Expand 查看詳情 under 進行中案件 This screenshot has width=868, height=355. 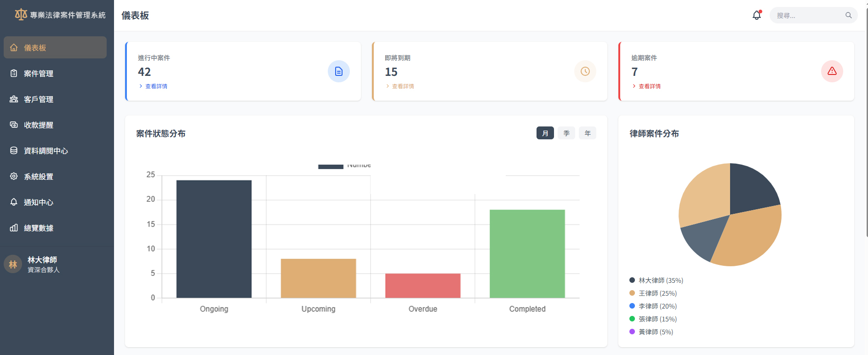click(x=156, y=86)
